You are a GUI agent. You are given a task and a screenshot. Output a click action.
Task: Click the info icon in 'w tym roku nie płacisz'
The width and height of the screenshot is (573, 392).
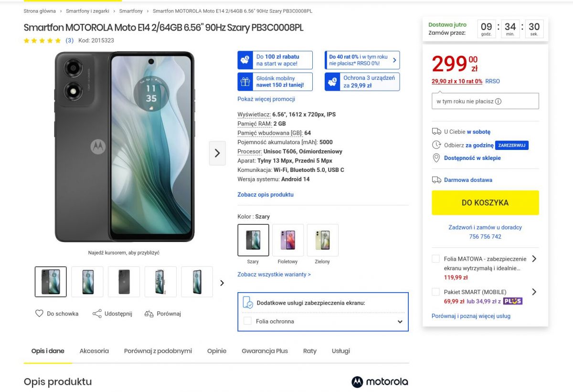(x=499, y=101)
